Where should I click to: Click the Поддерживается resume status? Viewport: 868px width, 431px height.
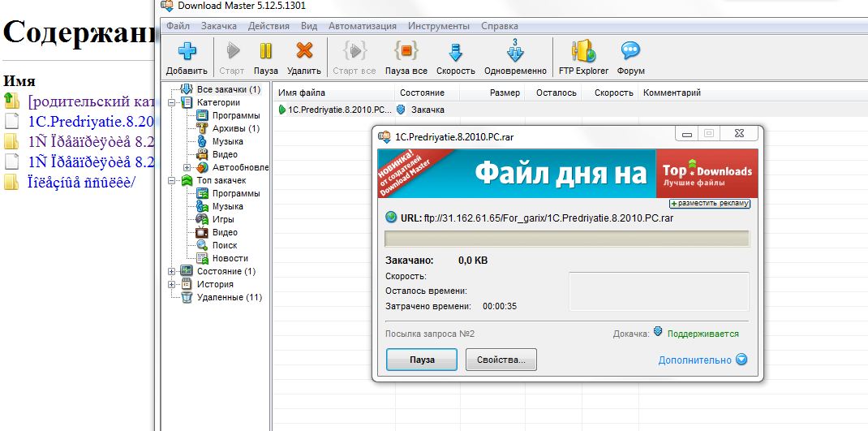[x=703, y=334]
